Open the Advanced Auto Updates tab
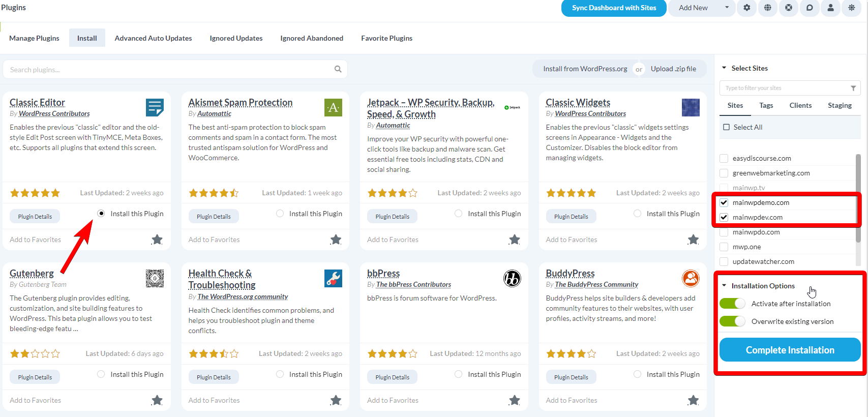This screenshot has width=868, height=417. tap(153, 38)
